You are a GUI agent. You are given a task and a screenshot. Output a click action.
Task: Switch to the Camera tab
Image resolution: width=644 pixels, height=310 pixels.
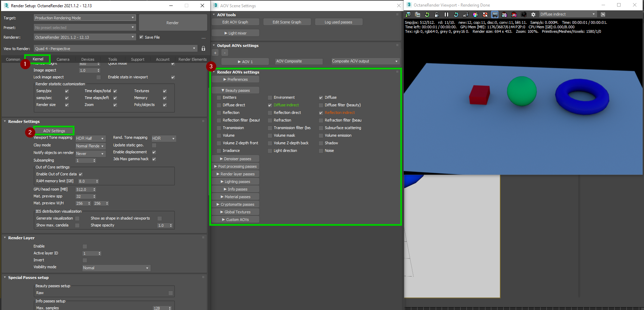coord(63,59)
